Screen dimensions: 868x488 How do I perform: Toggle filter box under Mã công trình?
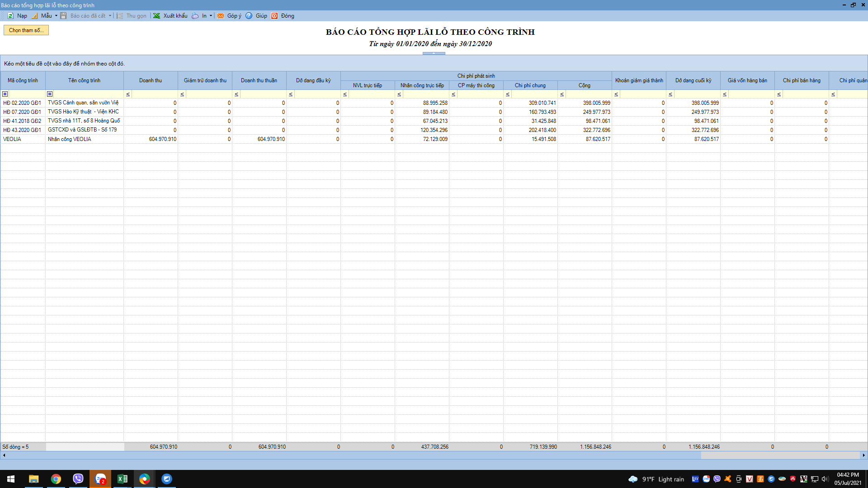[x=5, y=94]
